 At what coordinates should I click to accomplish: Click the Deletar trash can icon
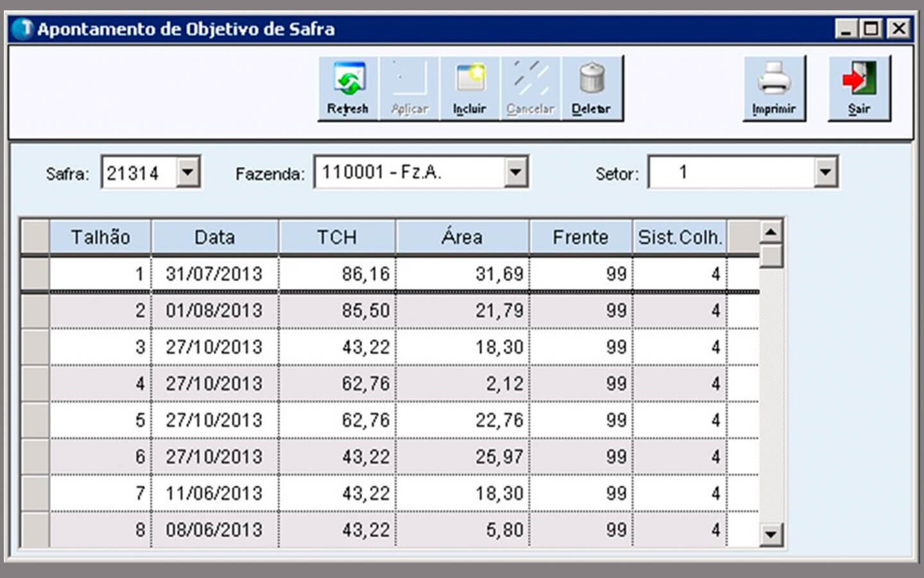tap(591, 88)
